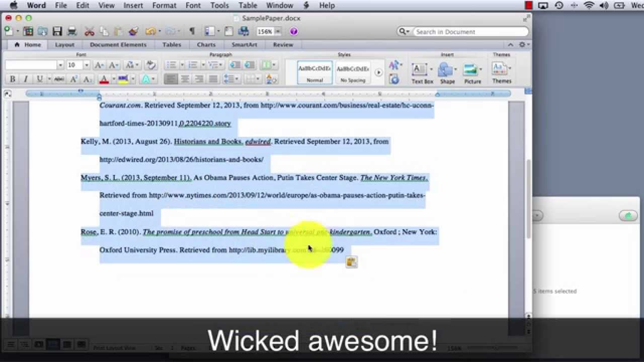The image size is (644, 362).
Task: Click the Paste Options clipboard near text
Action: click(x=351, y=262)
